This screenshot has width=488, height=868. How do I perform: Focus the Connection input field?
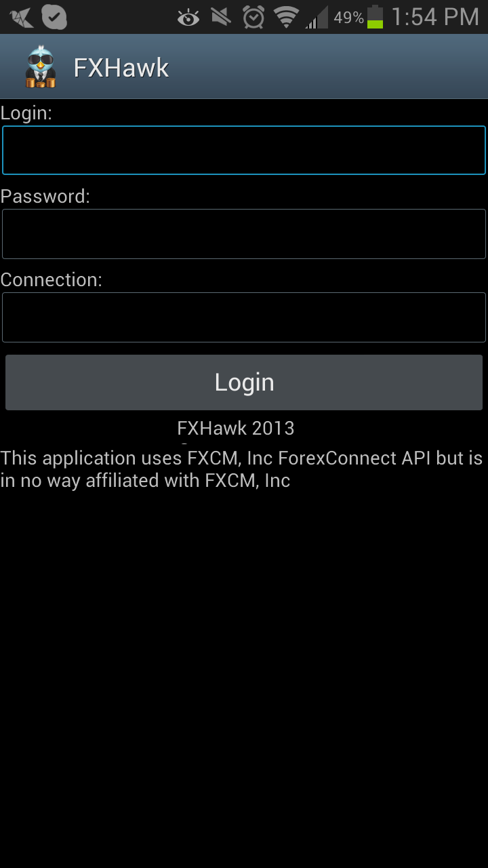pyautogui.click(x=244, y=317)
